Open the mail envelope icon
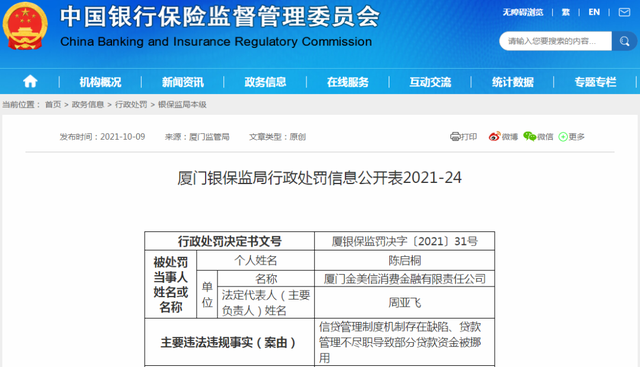 tap(624, 12)
